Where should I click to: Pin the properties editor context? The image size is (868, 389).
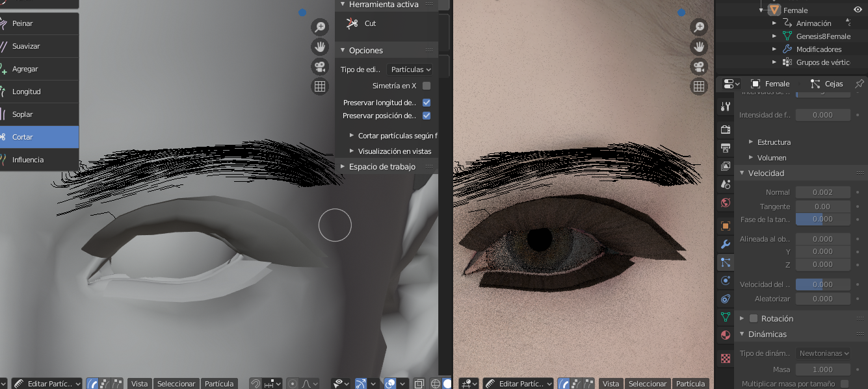pos(859,84)
